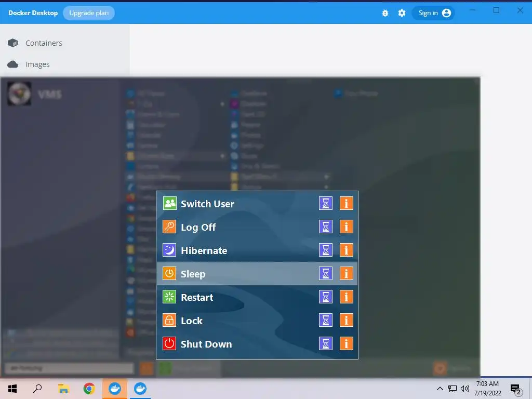Click the orange padlock icon for Lock

169,320
